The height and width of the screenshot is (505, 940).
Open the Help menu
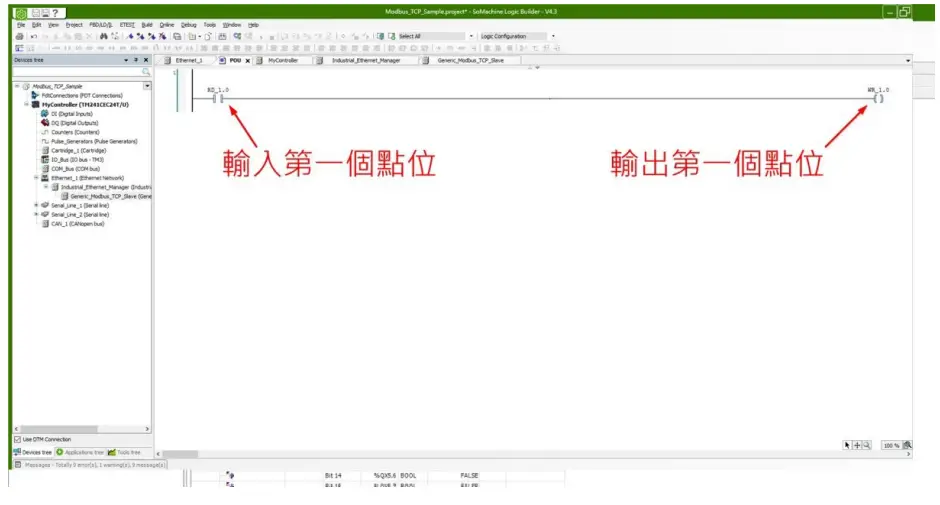254,25
